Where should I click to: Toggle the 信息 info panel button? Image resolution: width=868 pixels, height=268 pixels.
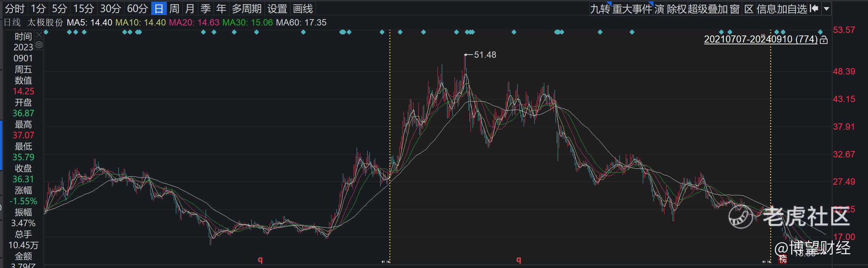766,9
